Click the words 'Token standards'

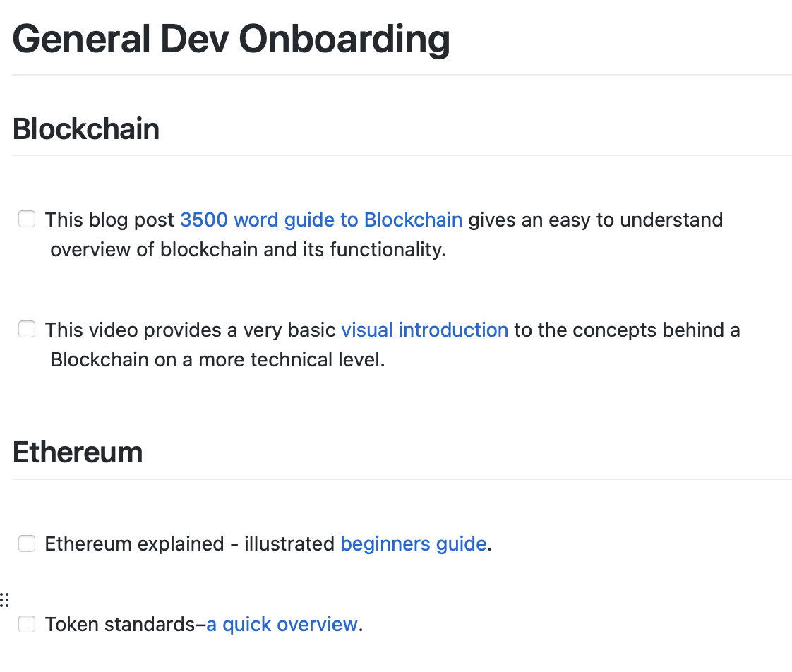pyautogui.click(x=120, y=625)
